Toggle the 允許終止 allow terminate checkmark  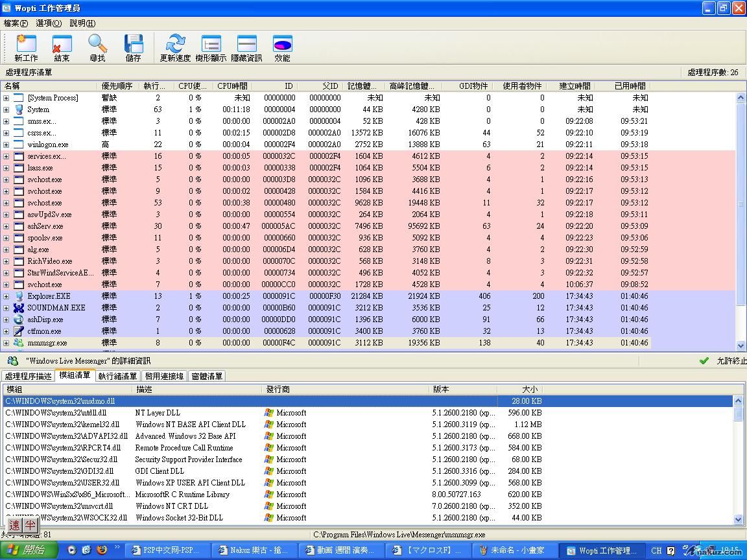pyautogui.click(x=704, y=360)
